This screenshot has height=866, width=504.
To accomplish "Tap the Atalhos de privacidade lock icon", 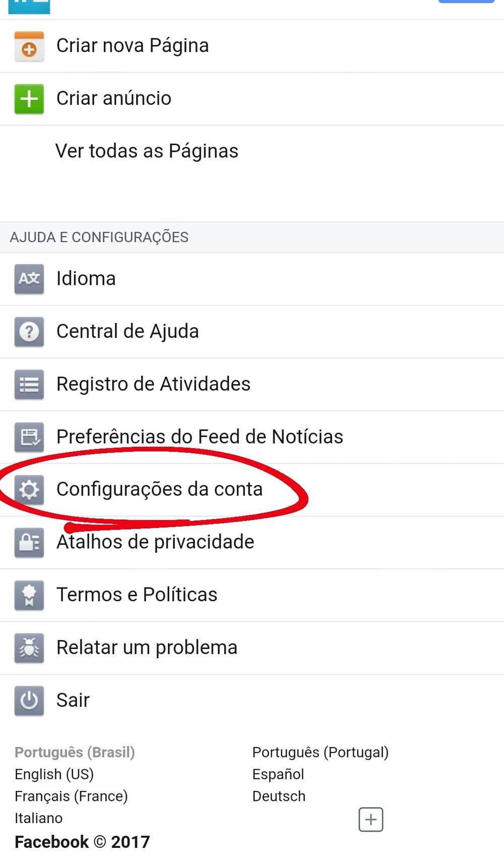I will point(29,542).
